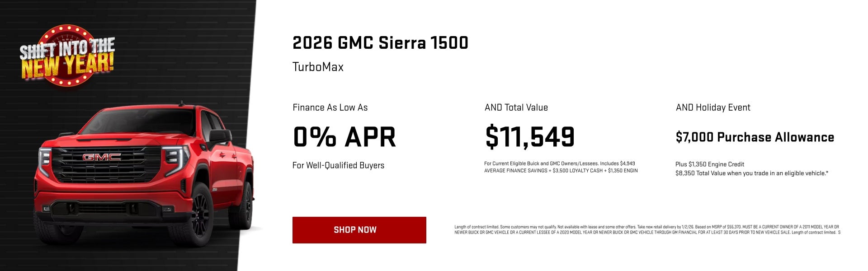Select the For Well-Qualified Buyers text
868x271 pixels.
338,166
